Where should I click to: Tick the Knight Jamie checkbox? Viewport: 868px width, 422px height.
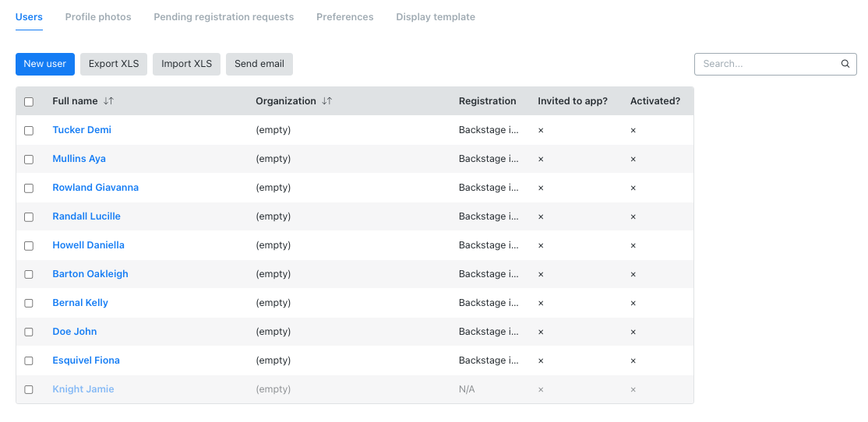(29, 389)
